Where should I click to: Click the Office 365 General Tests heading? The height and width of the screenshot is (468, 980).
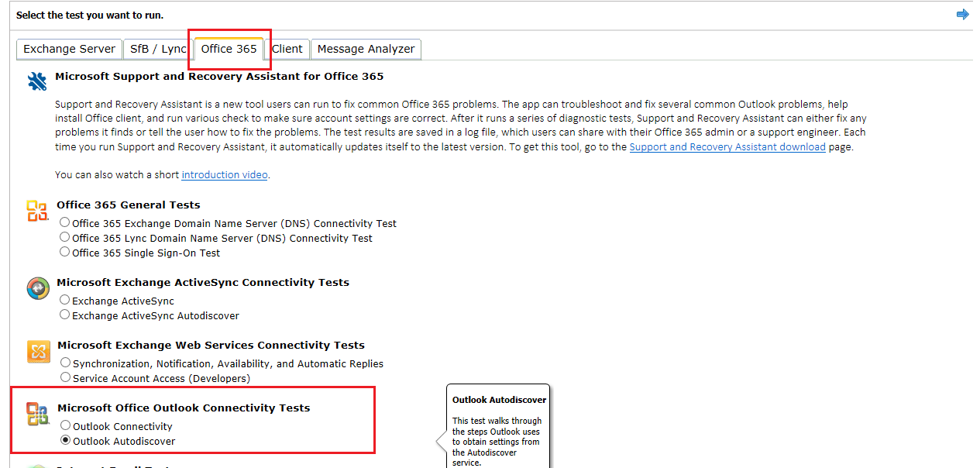click(129, 205)
